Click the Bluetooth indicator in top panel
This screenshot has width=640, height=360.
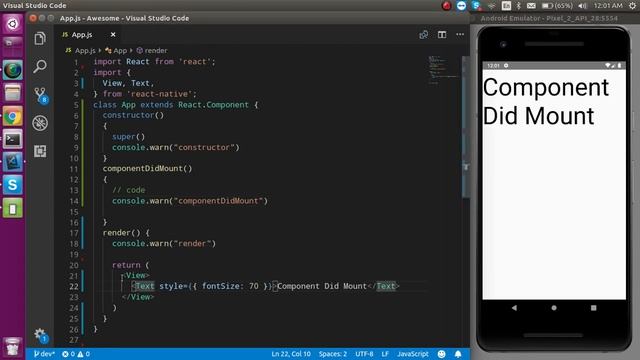(519, 6)
